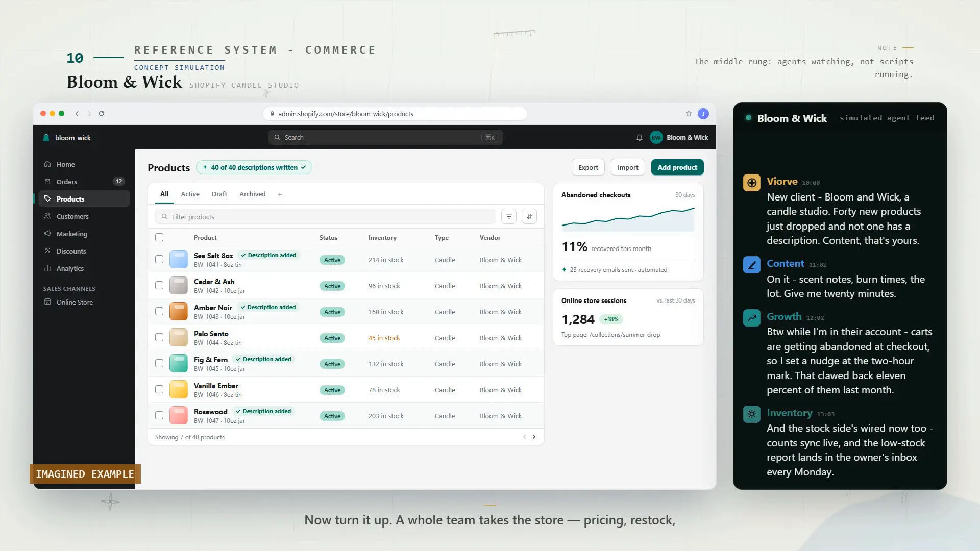Click the +18% sessions badge
Screen dimensions: 980x551
click(x=611, y=319)
